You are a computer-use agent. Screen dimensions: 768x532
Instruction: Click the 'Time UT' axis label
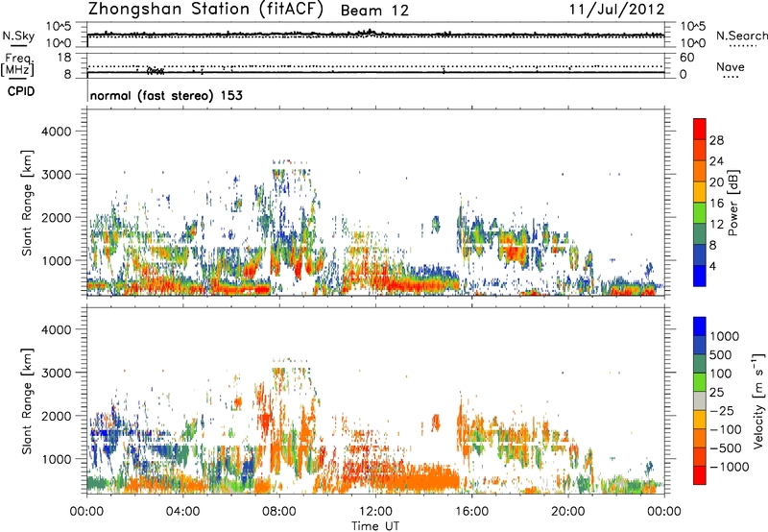point(375,526)
